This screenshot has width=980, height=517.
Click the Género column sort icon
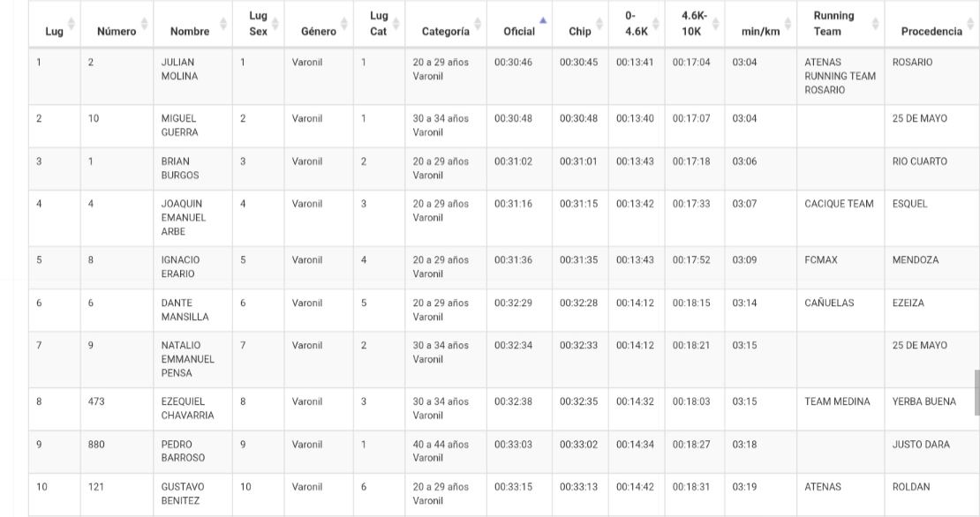[346, 24]
